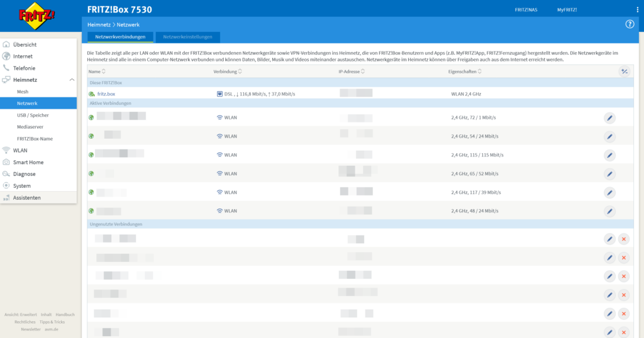The image size is (644, 338).
Task: Remove the third unused connection with red X
Action: [623, 276]
